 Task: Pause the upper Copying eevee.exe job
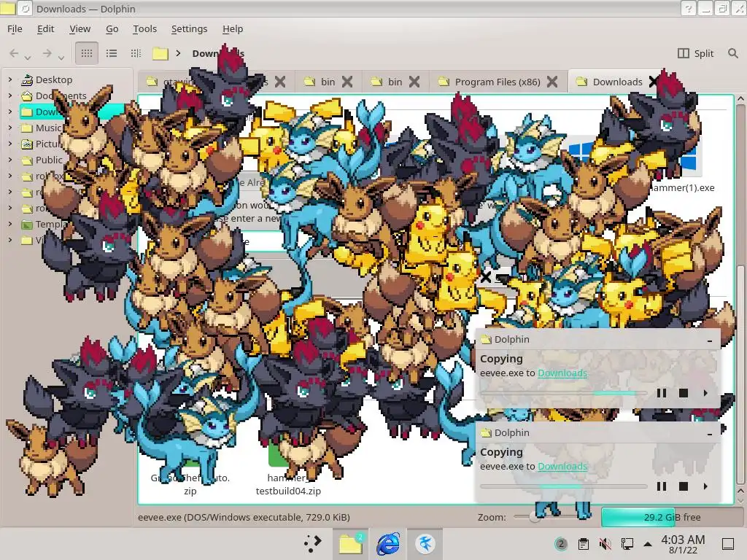point(661,393)
